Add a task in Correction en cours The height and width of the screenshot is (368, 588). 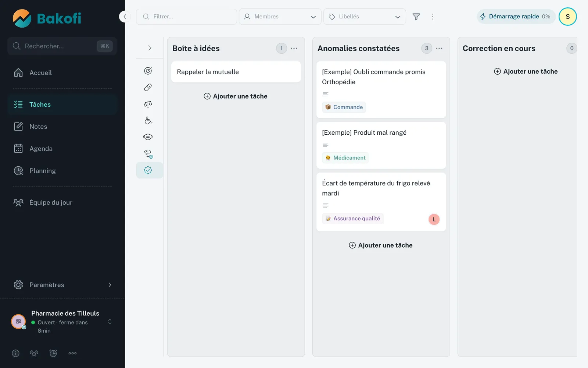pyautogui.click(x=526, y=71)
